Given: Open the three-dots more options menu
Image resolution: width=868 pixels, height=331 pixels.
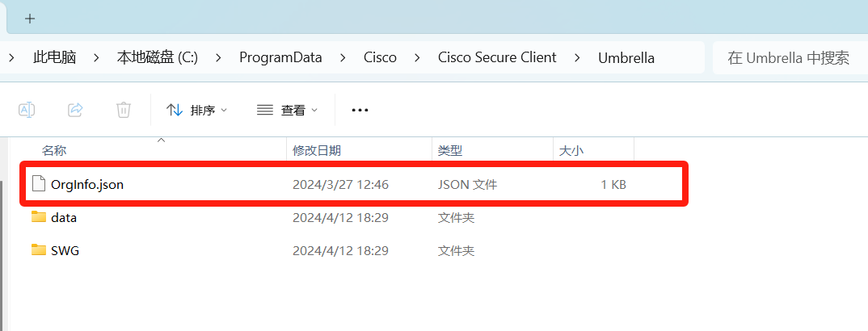Looking at the screenshot, I should pyautogui.click(x=360, y=110).
